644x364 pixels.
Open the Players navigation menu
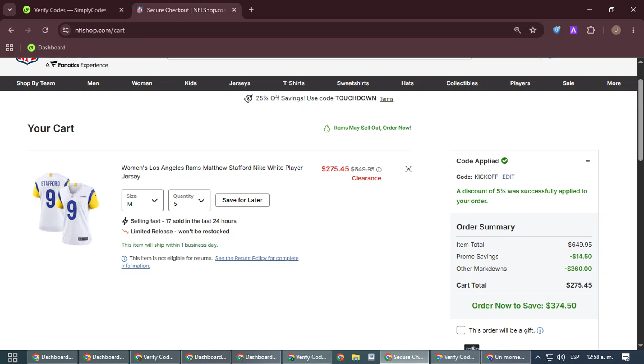(520, 83)
